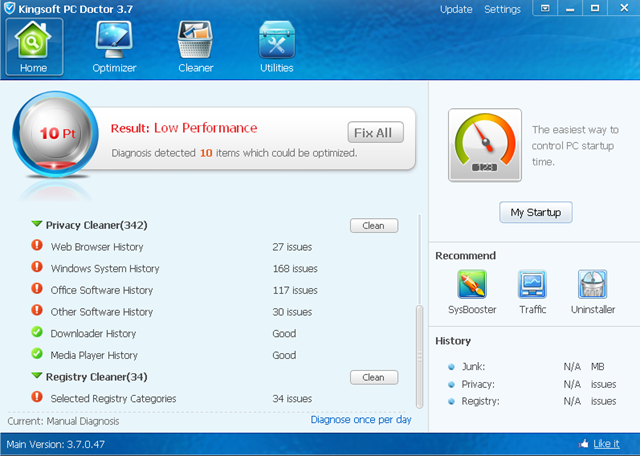
Task: Open the Settings menu
Action: pos(502,9)
